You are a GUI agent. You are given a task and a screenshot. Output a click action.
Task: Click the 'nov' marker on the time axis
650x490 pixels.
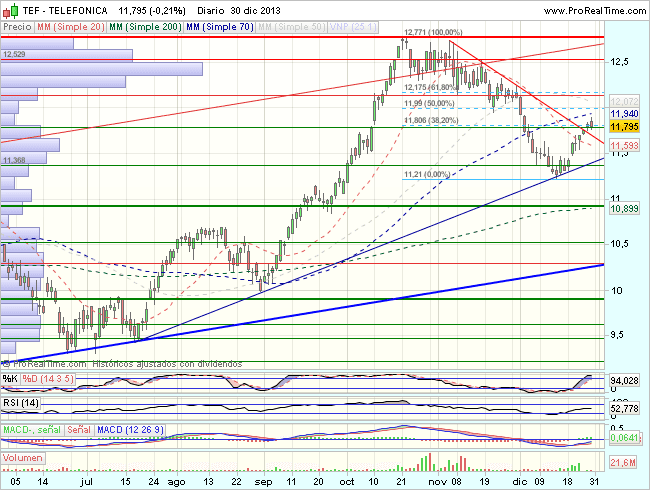pos(436,482)
